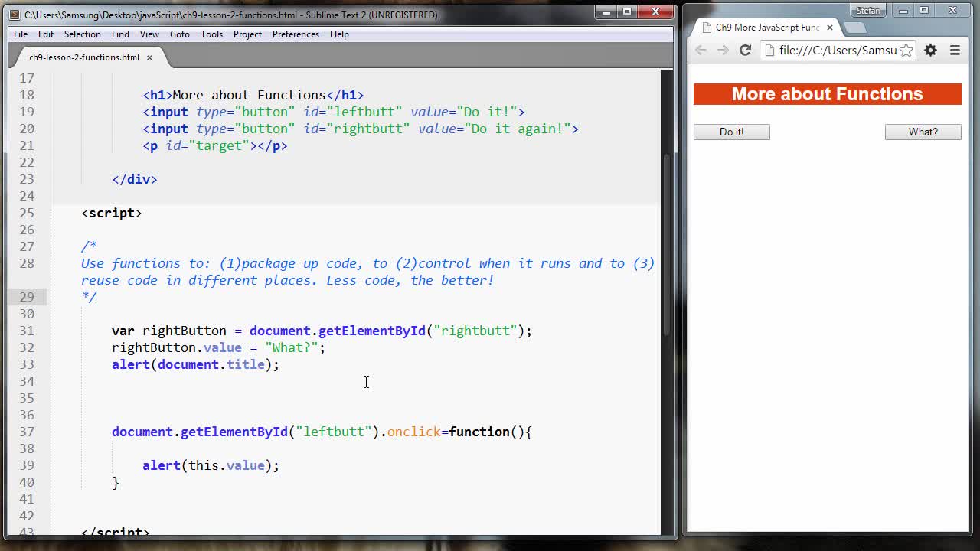Open the Help menu
Image resolution: width=980 pixels, height=551 pixels.
pos(339,34)
